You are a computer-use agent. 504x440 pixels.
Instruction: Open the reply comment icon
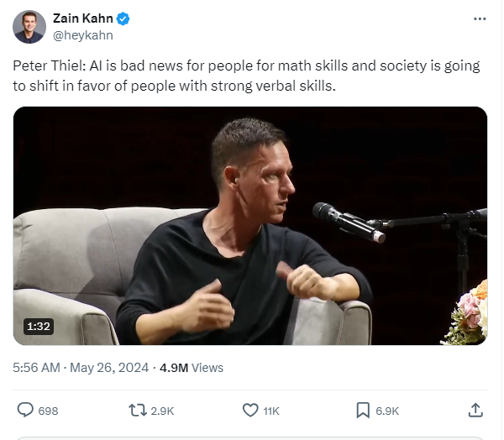(25, 410)
